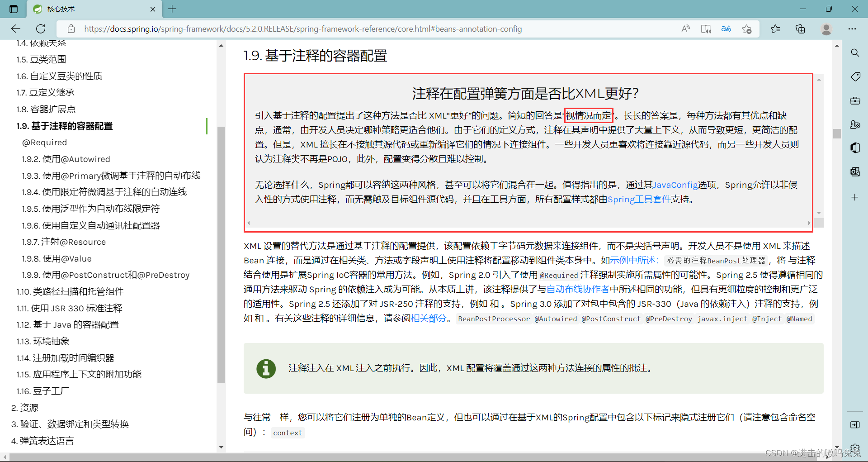This screenshot has height=462, width=868.
Task: Add a new sidebar app
Action: point(855,197)
